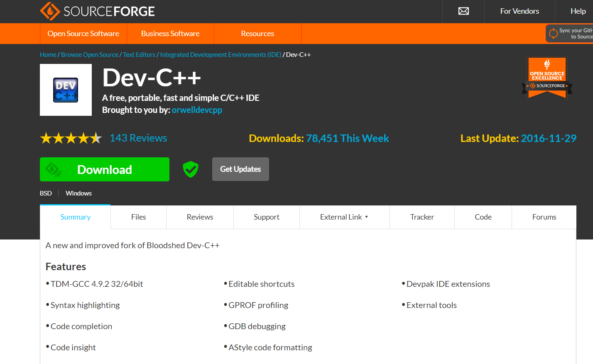Click the Get Updates button
The width and height of the screenshot is (593, 364).
click(x=240, y=169)
